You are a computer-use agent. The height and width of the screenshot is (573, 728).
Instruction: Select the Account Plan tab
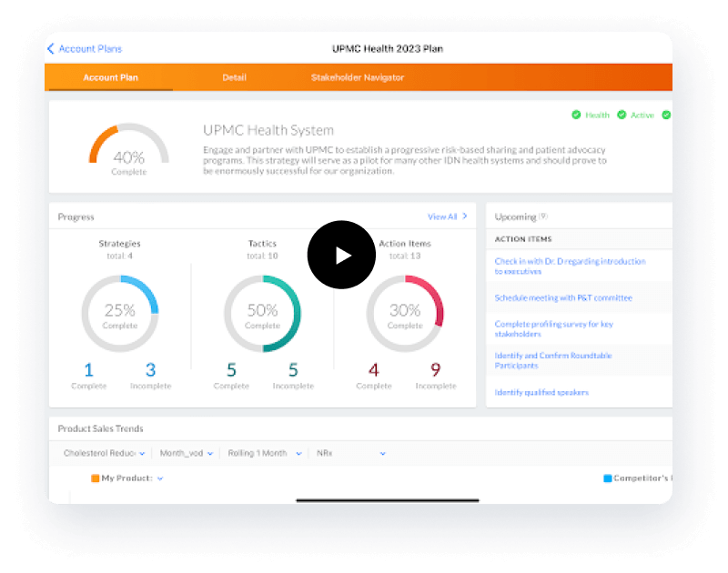point(110,78)
